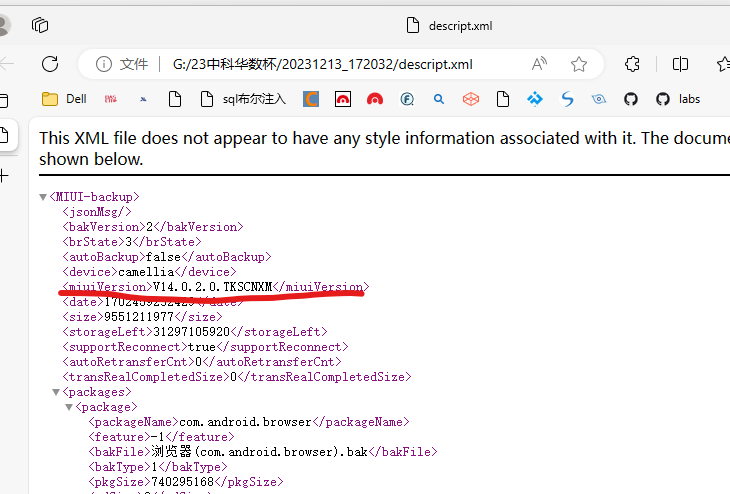Viewport: 730px width, 494px height.
Task: Add new tab plus in sidebar
Action: click(4, 176)
